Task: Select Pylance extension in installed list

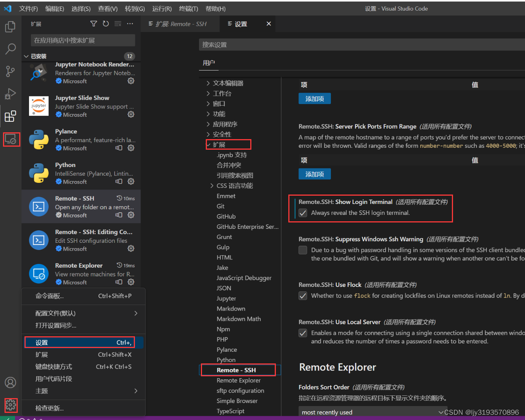Action: [81, 139]
